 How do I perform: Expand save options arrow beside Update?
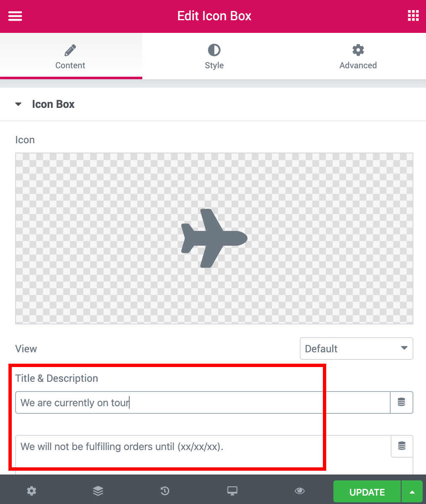[412, 492]
